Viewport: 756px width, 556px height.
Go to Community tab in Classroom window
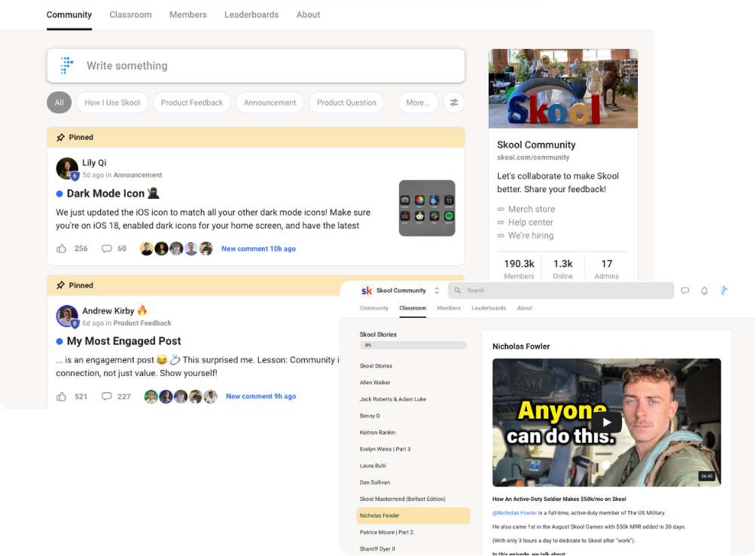coord(373,308)
